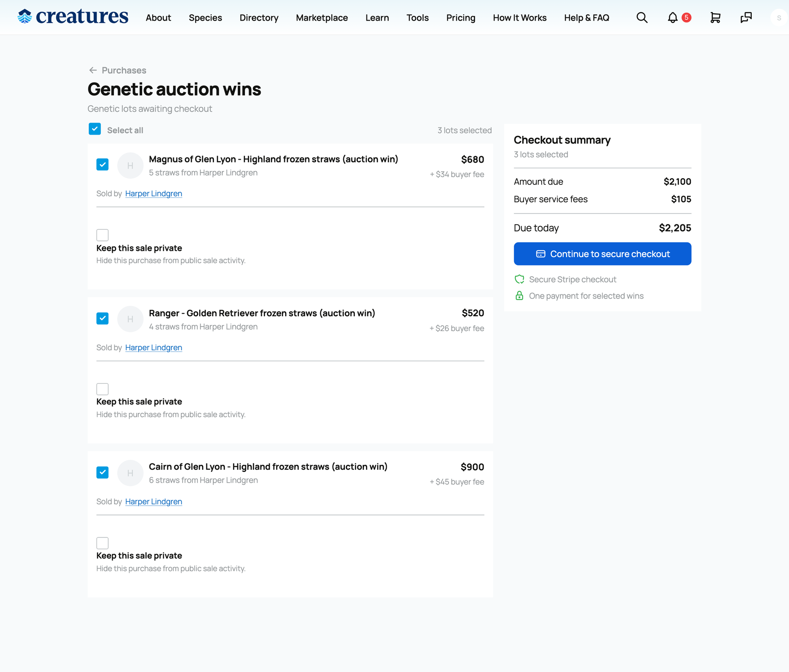Viewport: 789px width, 672px height.
Task: Deselect the Cairn of Glen Lyon lot
Action: (102, 472)
